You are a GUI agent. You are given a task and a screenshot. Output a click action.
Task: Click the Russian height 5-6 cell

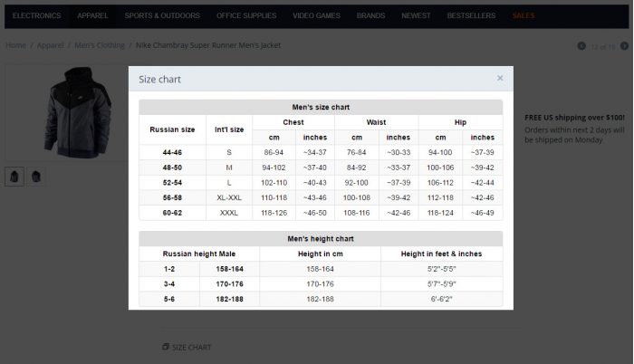(x=169, y=300)
